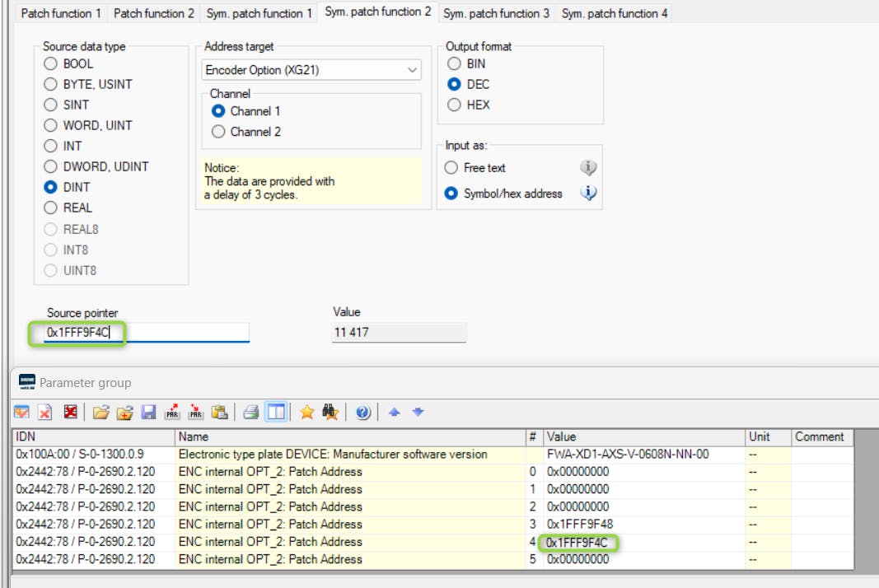Select the REAL source data type
Viewport: 879px width, 588px height.
(x=51, y=208)
